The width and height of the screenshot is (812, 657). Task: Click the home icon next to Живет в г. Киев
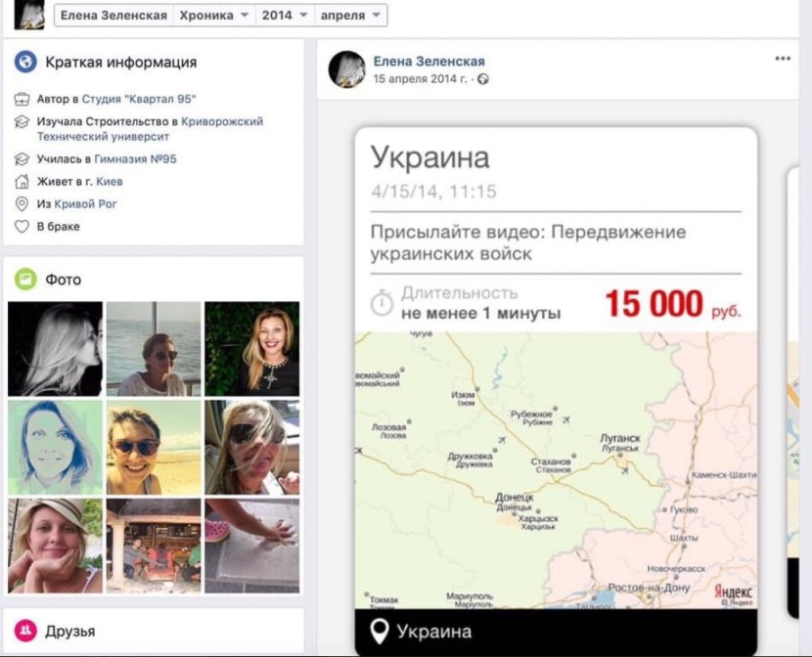[22, 182]
